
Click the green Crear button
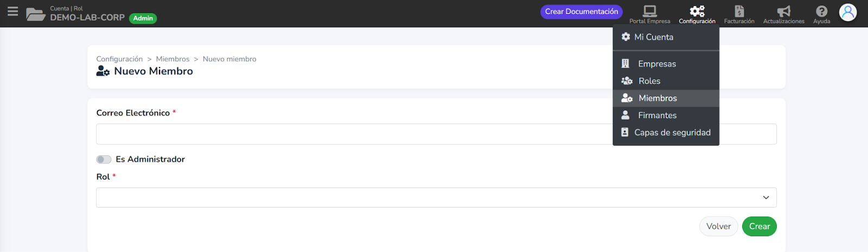click(x=759, y=227)
